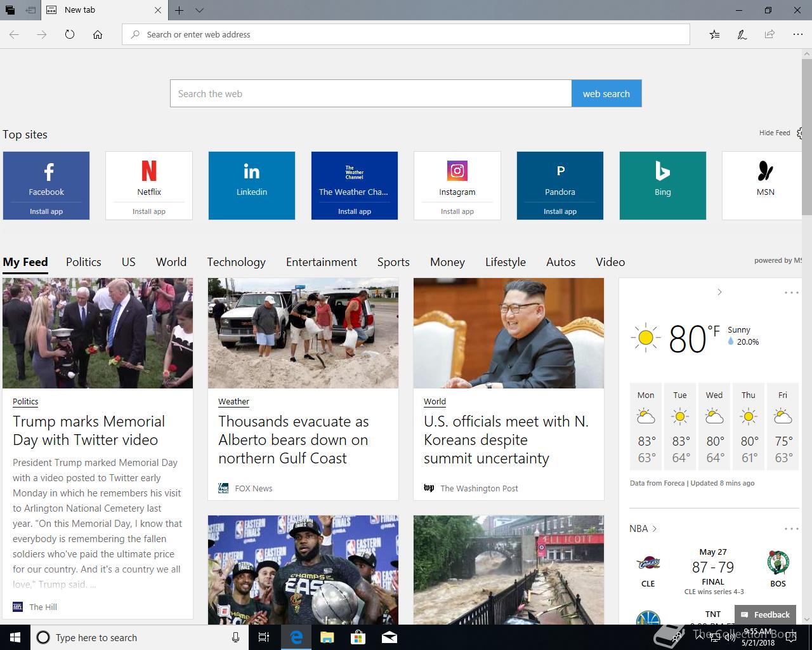The width and height of the screenshot is (812, 650).
Task: Switch to the Money tab
Action: pyautogui.click(x=447, y=262)
